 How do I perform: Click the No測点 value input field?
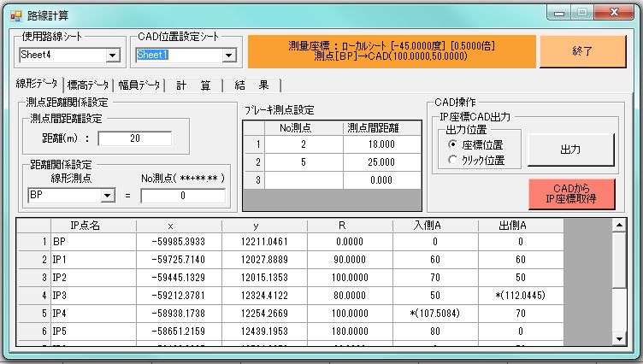[183, 196]
